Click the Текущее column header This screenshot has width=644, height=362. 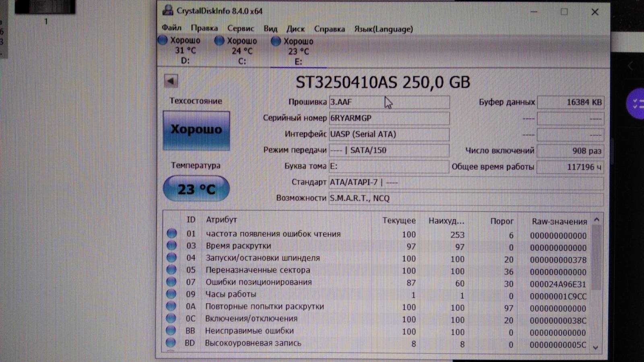click(399, 220)
